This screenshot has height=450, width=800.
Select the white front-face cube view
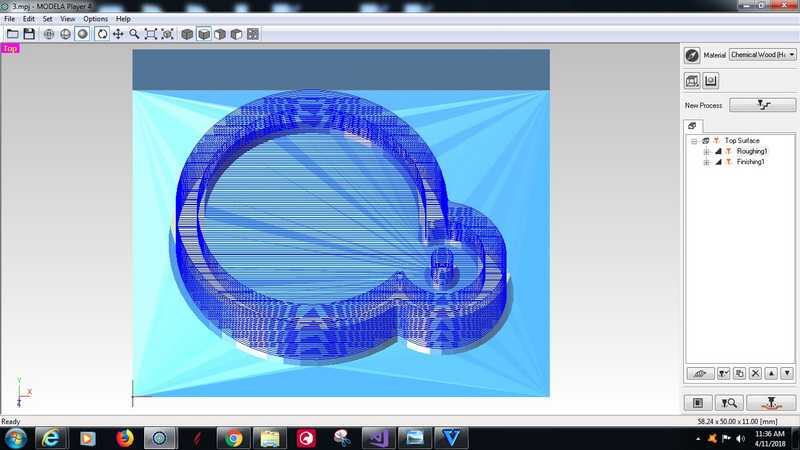tap(220, 34)
